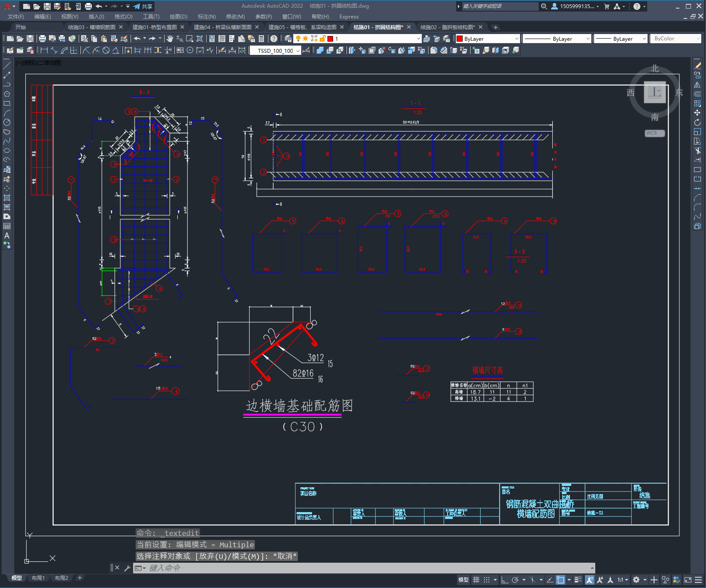Select the Angular dimension tool

[115, 50]
